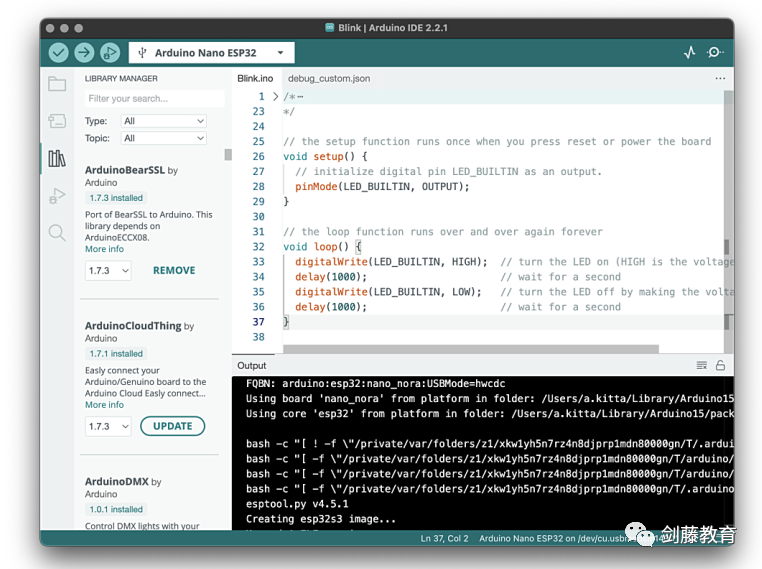Click the Output panel title
The height and width of the screenshot is (569, 762).
tap(252, 365)
